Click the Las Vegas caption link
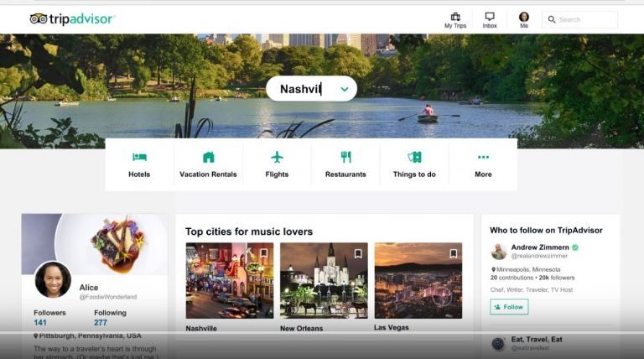The width and height of the screenshot is (644, 359). pyautogui.click(x=392, y=327)
